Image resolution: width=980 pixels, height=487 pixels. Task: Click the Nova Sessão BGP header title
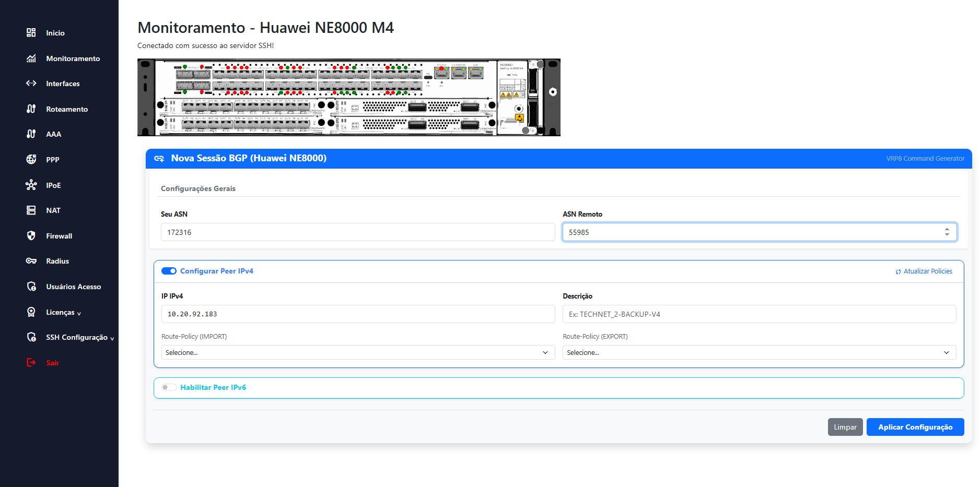249,158
